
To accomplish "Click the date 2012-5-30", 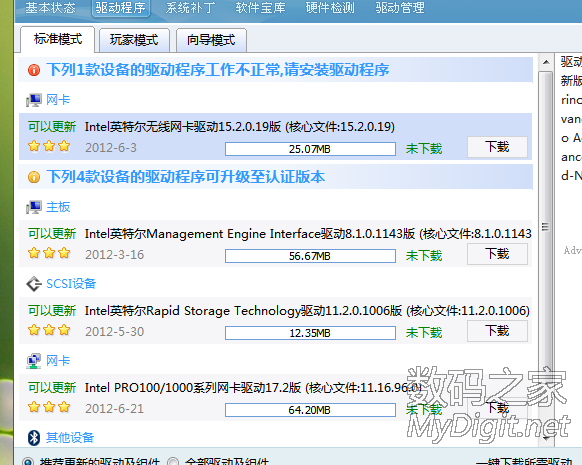I will click(x=115, y=332).
